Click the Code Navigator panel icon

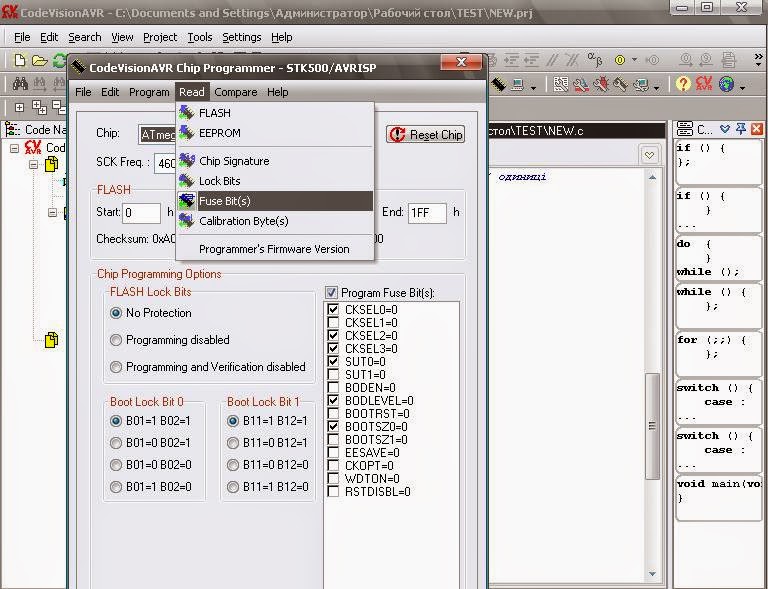[x=12, y=129]
